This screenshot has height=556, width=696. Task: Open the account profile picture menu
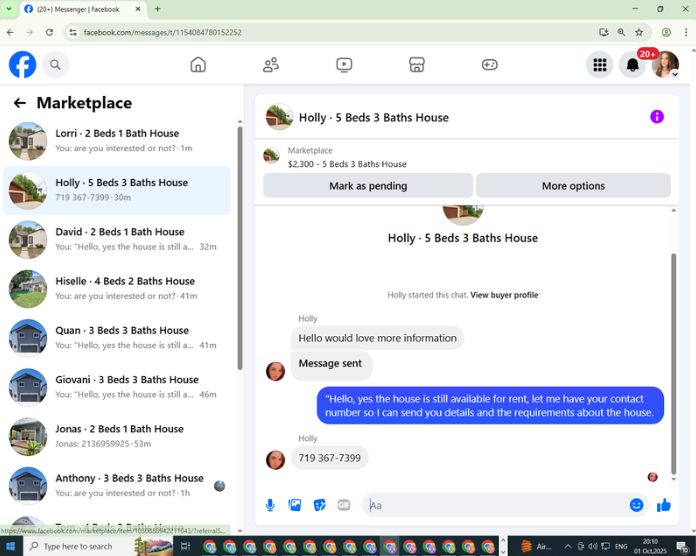click(665, 65)
